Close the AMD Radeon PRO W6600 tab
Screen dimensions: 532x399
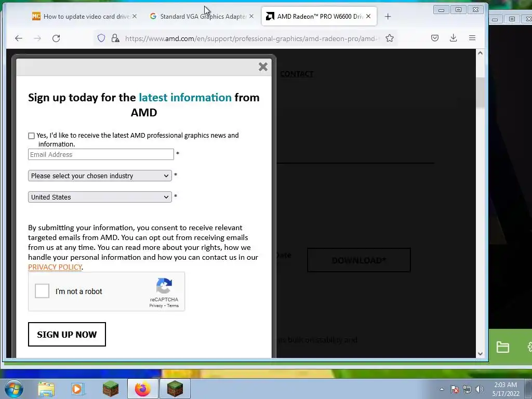click(x=368, y=16)
